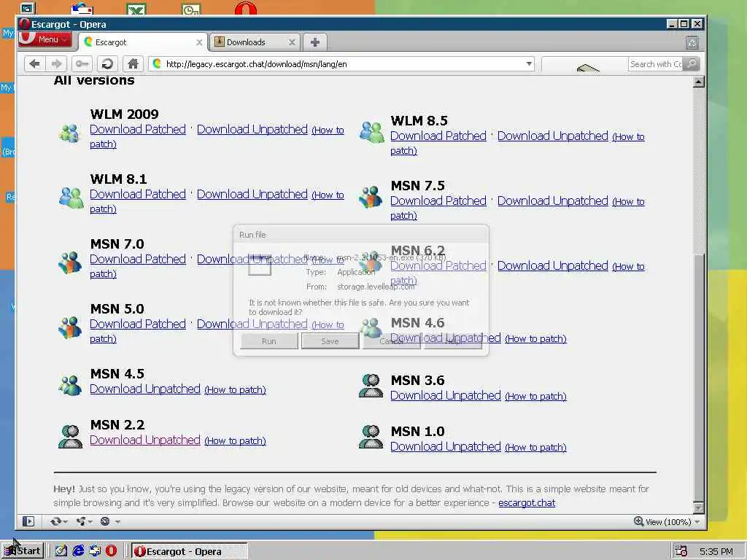The width and height of the screenshot is (747, 560).
Task: Click the Search with field
Action: click(656, 64)
